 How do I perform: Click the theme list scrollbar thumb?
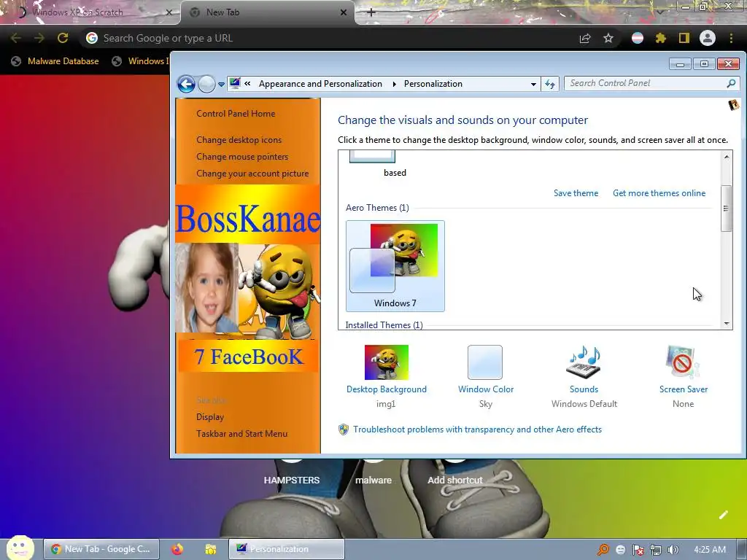[726, 209]
